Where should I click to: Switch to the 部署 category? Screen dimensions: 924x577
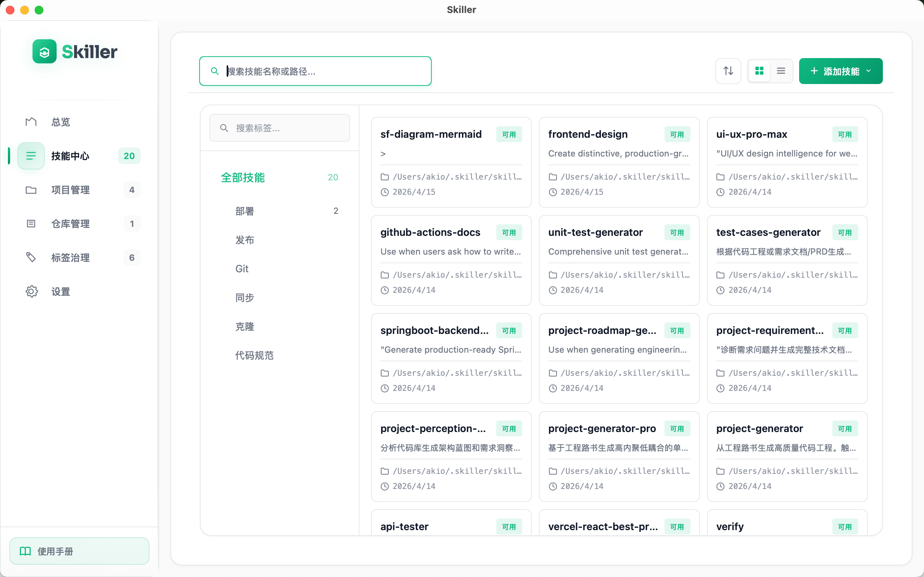tap(244, 211)
